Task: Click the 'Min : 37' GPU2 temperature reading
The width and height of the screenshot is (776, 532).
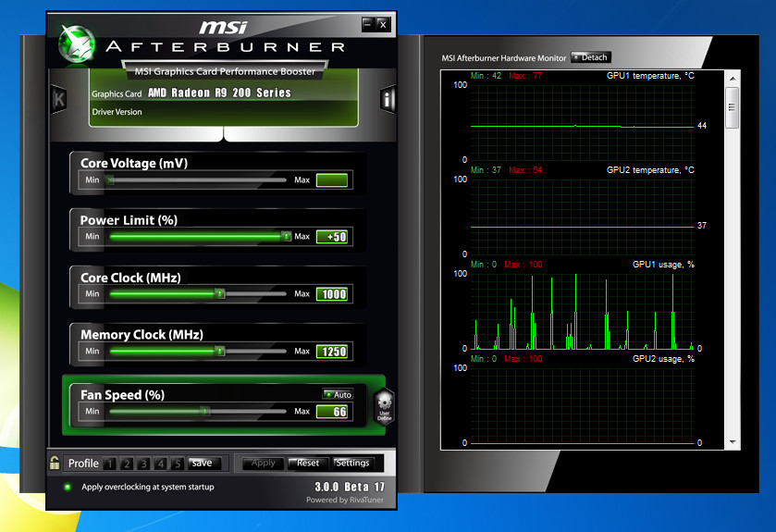Action: click(486, 170)
